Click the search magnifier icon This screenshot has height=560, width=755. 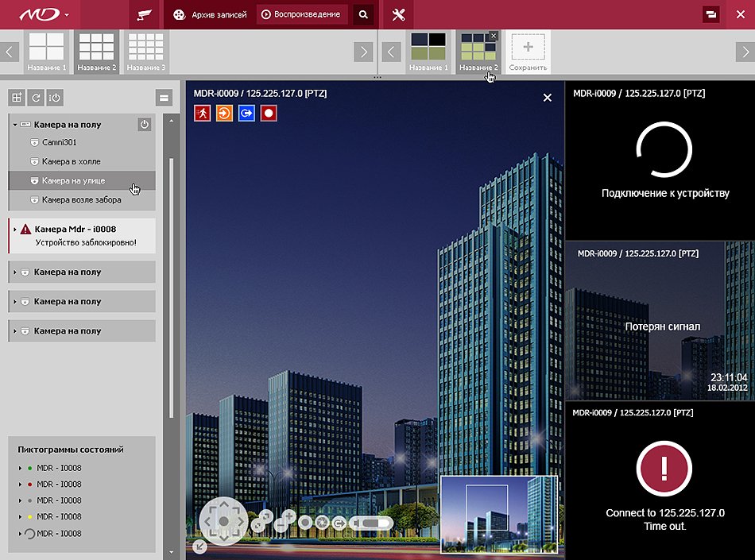pyautogui.click(x=363, y=14)
